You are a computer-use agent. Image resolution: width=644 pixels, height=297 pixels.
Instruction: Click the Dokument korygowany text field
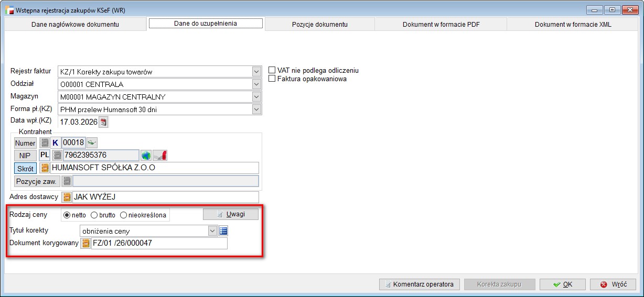point(159,244)
